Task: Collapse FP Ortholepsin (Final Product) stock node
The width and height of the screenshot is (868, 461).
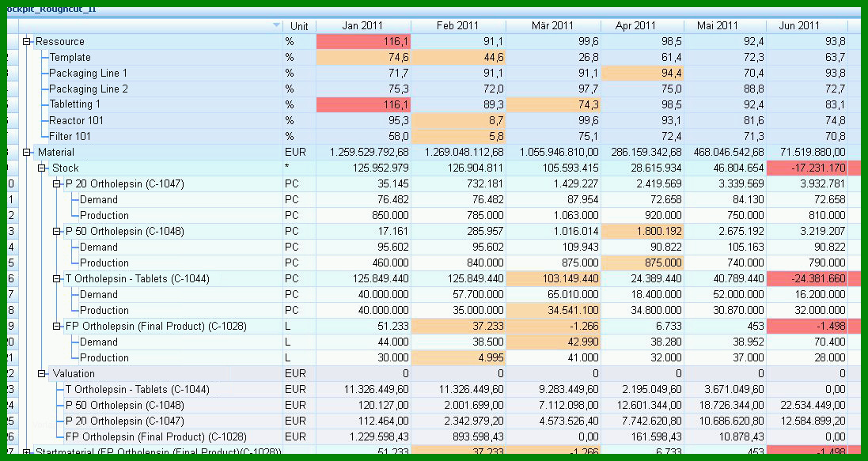Action: [56, 327]
